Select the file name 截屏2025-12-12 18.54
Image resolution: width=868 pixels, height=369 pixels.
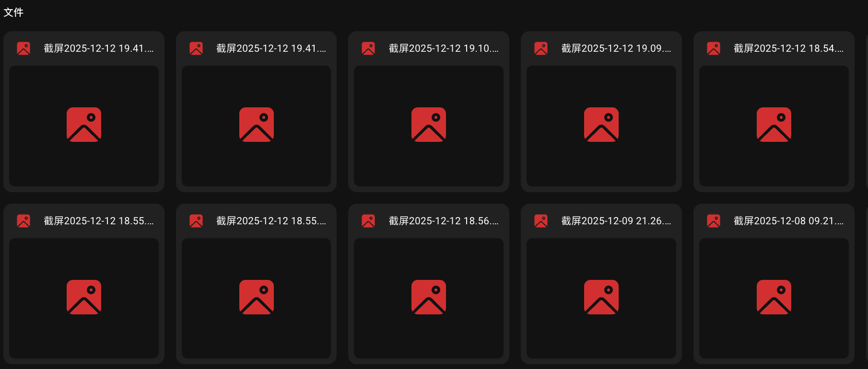[789, 48]
